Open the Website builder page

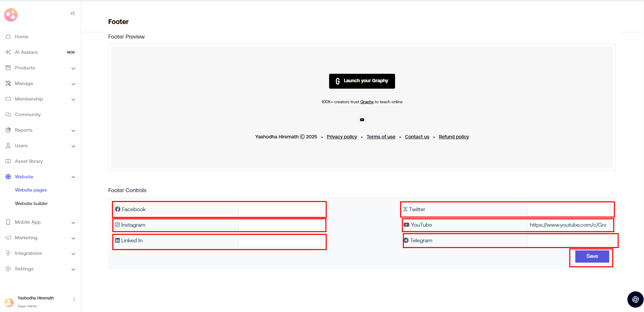click(31, 203)
